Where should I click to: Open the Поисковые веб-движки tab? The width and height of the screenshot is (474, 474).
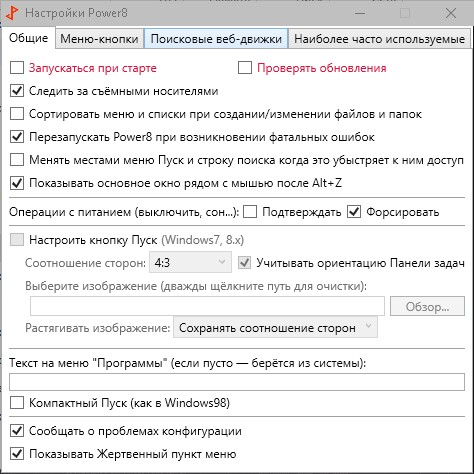tap(216, 39)
